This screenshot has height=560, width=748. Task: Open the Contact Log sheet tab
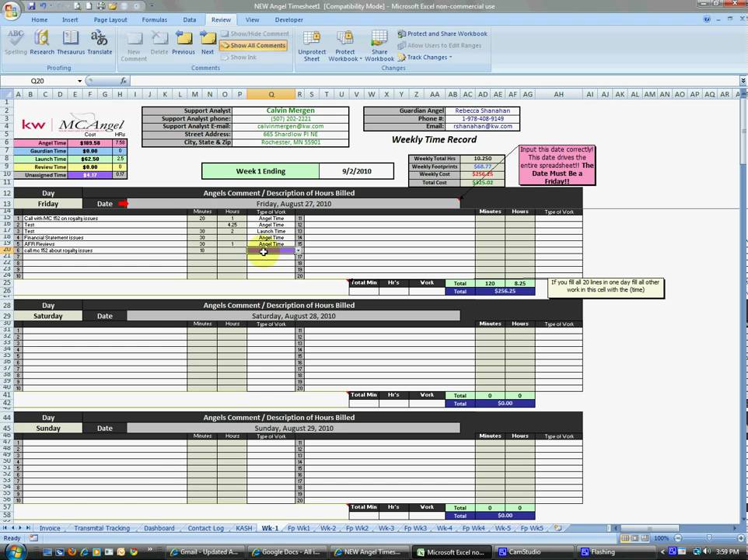click(x=205, y=528)
